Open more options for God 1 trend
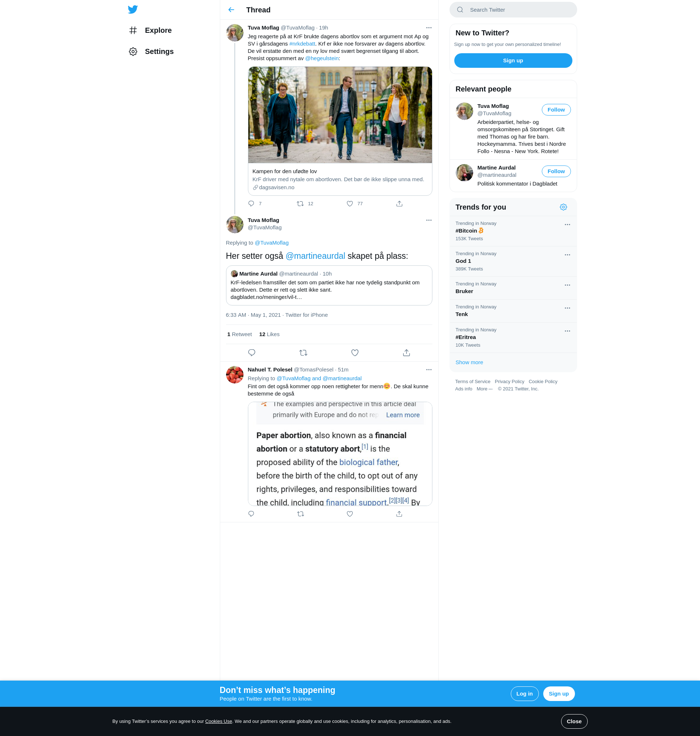700x736 pixels. click(x=567, y=255)
